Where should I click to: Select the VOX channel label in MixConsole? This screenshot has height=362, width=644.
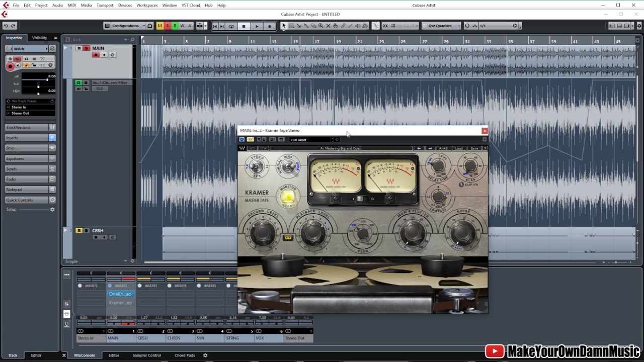coord(269,338)
